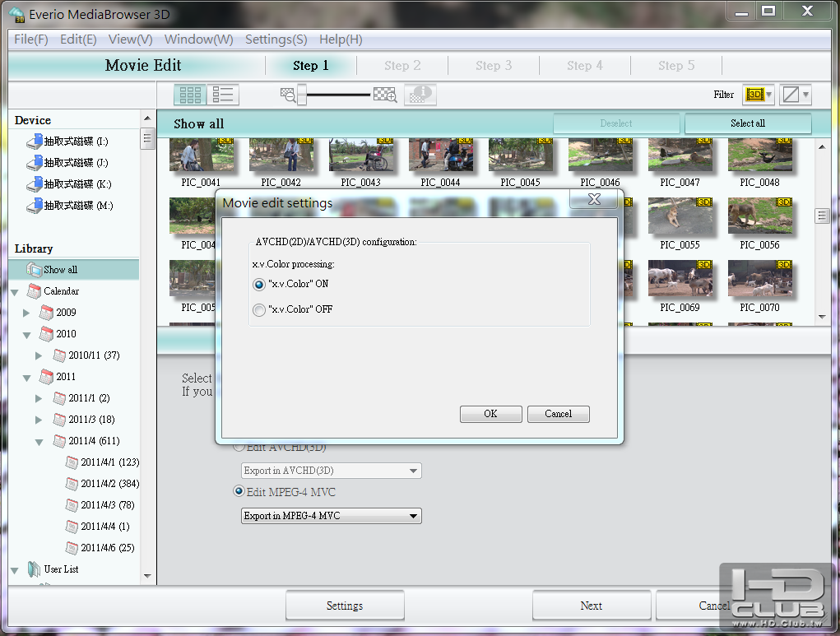840x636 pixels.
Task: Open the Help(H) menu
Action: coord(341,39)
